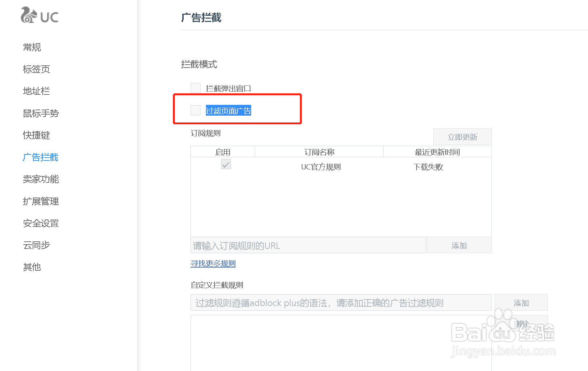Viewport: 588px width, 371px height.
Task: Enable the 过滤页面广告 page ad filtering checkbox
Action: 195,110
